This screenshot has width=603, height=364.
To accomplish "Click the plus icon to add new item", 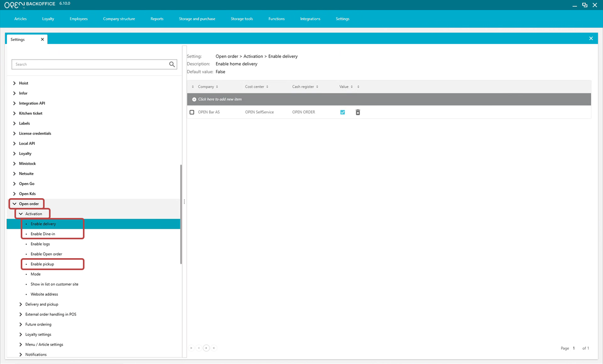I will (194, 99).
